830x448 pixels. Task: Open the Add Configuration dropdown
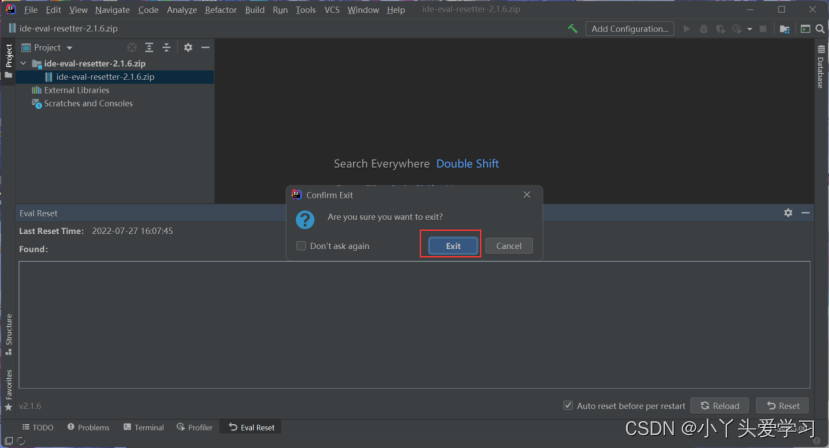tap(629, 29)
